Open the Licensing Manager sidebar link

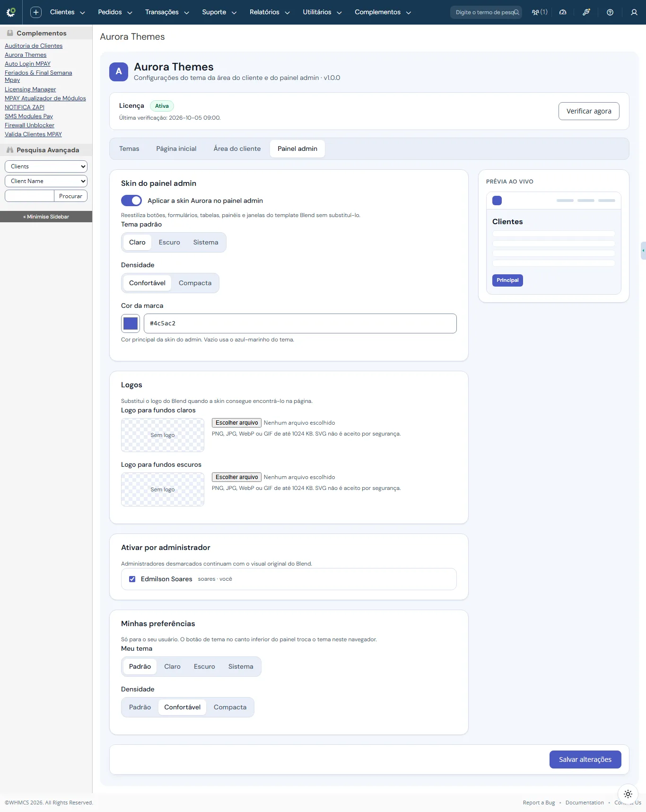tap(30, 89)
